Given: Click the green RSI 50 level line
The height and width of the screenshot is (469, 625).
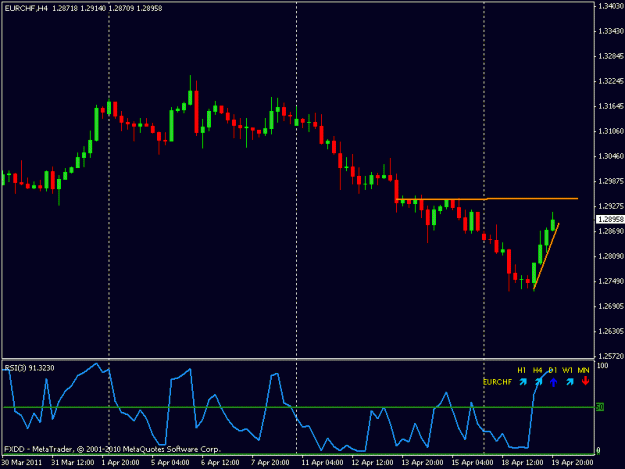Looking at the screenshot, I should point(299,407).
